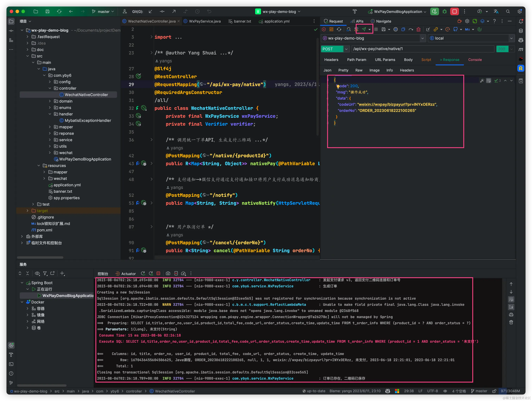Open the database tool window icon
Image resolution: width=532 pixels, height=401 pixels.
pyautogui.click(x=521, y=31)
